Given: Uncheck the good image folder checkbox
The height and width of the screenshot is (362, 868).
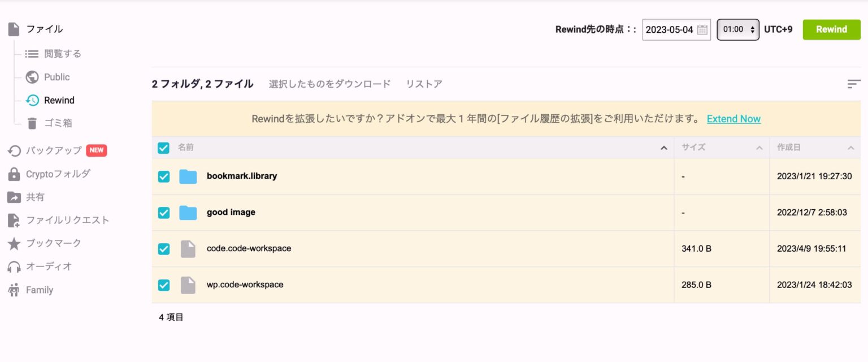Looking at the screenshot, I should [163, 212].
